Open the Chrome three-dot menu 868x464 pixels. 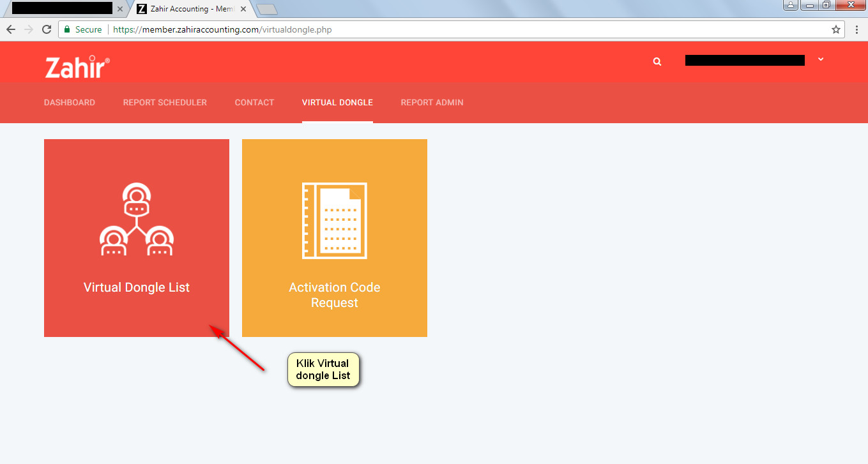pyautogui.click(x=857, y=29)
